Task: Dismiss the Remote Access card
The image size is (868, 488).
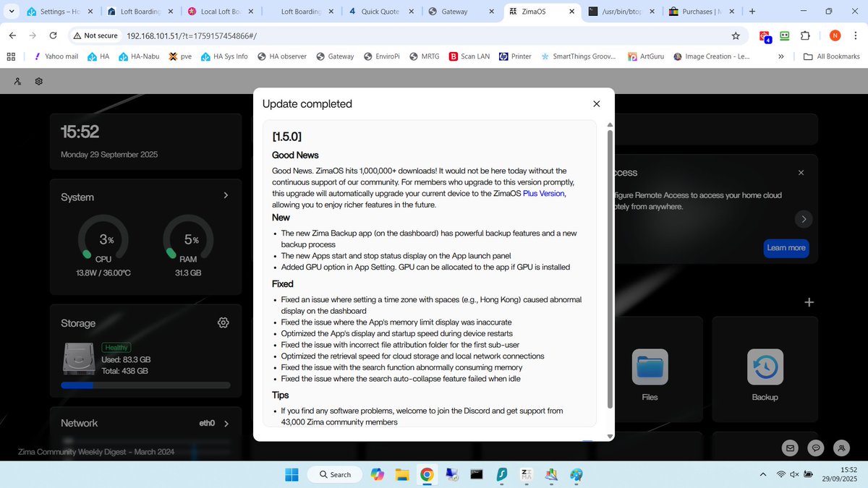Action: point(801,173)
